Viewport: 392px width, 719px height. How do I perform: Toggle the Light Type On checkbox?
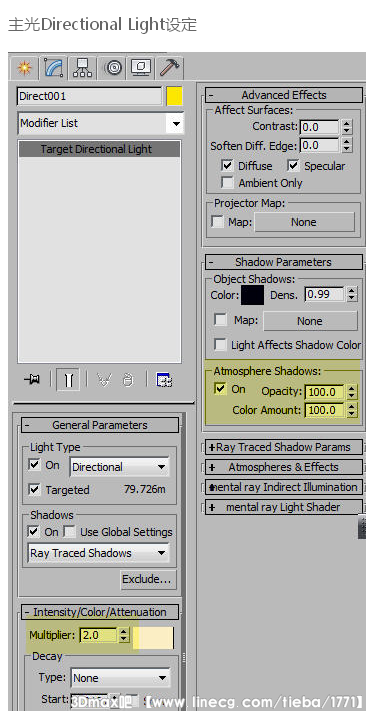(x=34, y=465)
